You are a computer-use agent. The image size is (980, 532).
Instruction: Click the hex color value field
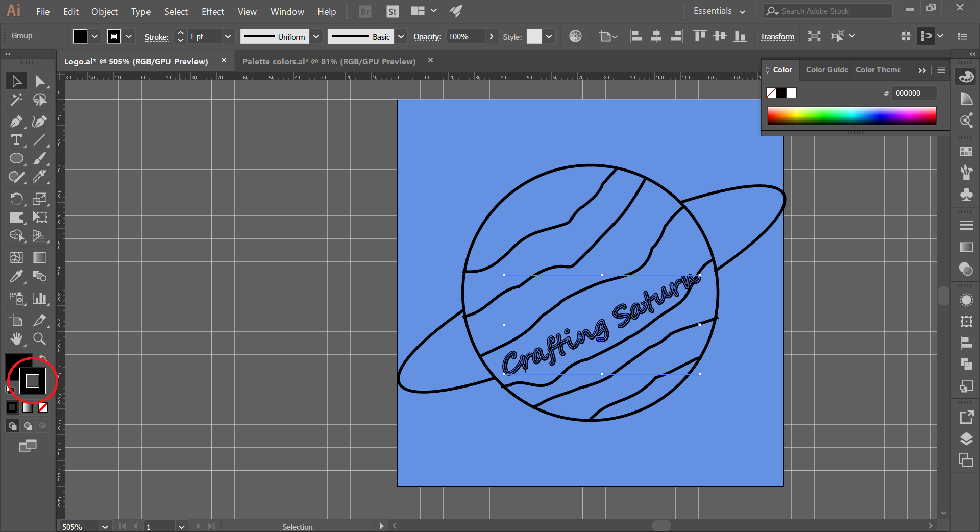click(x=914, y=93)
